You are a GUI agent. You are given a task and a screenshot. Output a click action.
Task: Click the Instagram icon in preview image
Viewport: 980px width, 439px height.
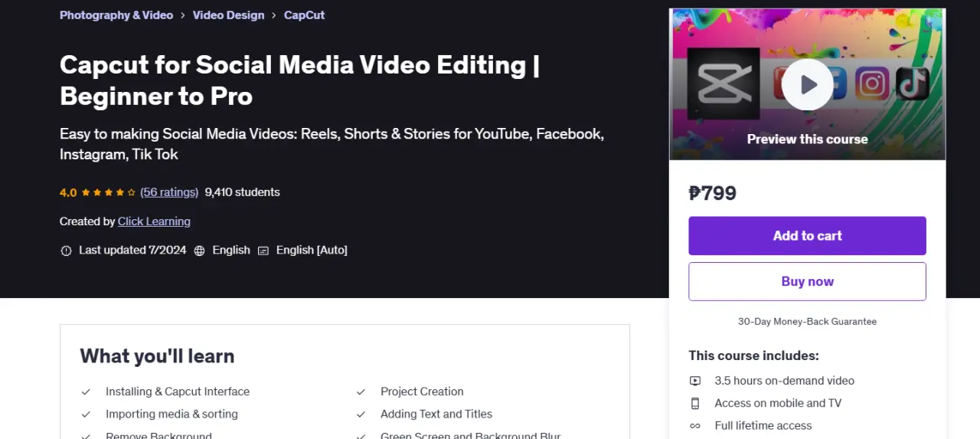[871, 84]
